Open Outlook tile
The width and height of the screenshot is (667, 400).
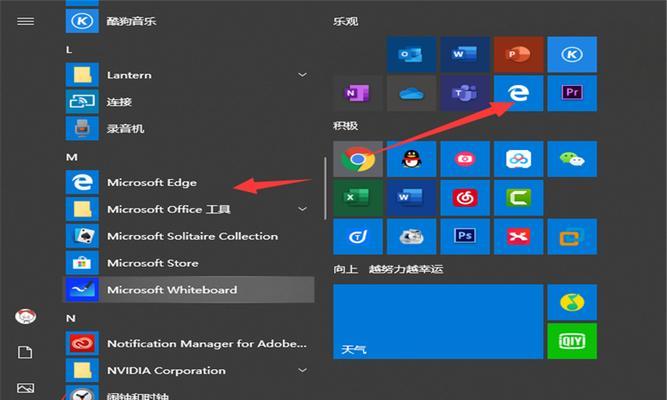(x=411, y=54)
